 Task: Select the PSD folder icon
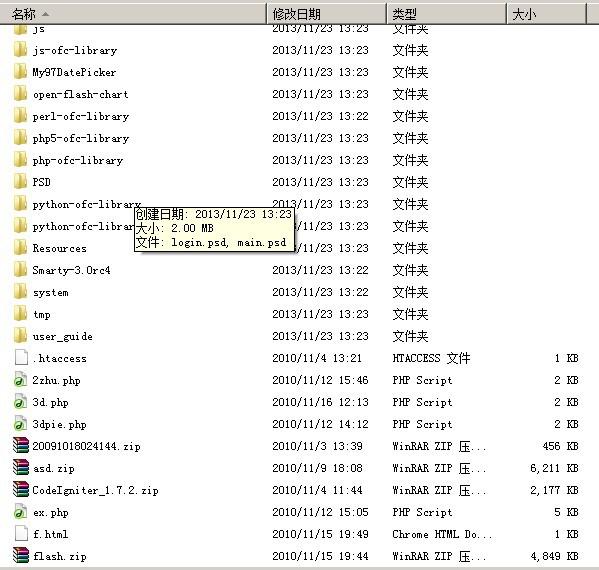pyautogui.click(x=20, y=182)
